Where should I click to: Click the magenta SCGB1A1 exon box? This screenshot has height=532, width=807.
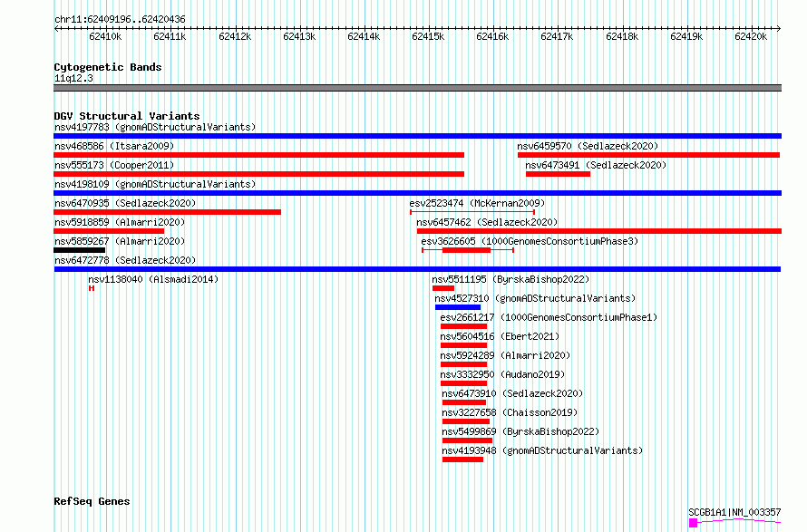pyautogui.click(x=693, y=523)
